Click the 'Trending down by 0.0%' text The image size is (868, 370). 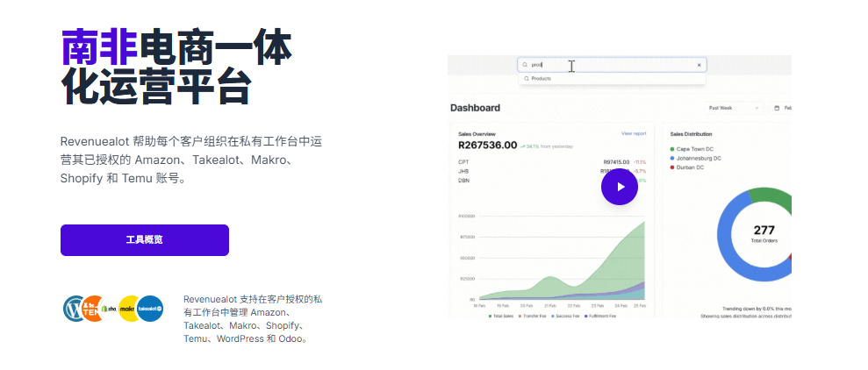[x=757, y=309]
